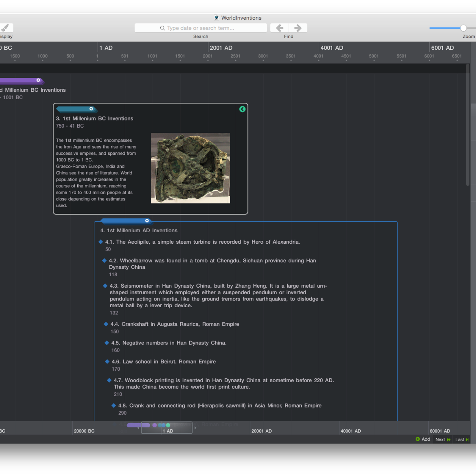Click the diamond marker for Aeolipile event 4.1
Viewport: 476px width, 476px height.
[101, 242]
